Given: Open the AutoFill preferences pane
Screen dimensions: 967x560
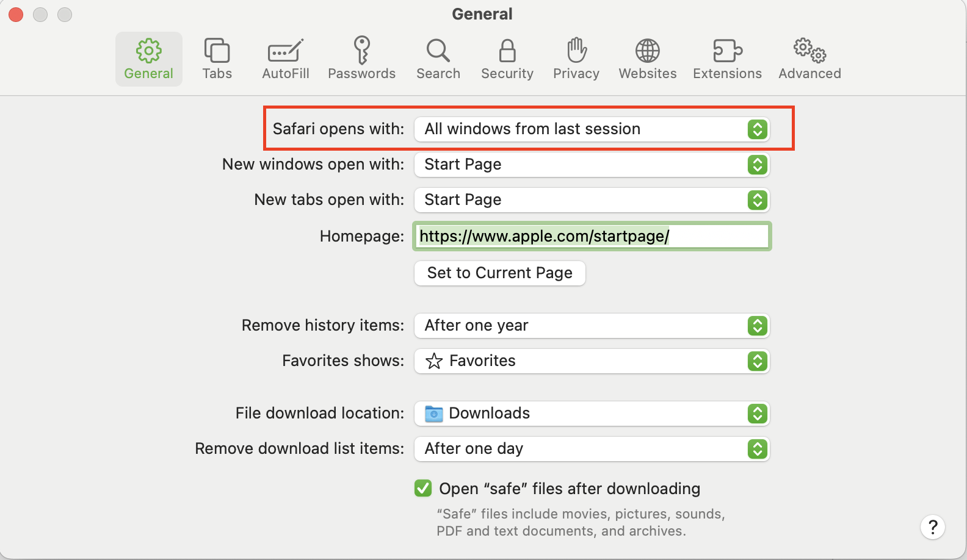Looking at the screenshot, I should pyautogui.click(x=285, y=59).
